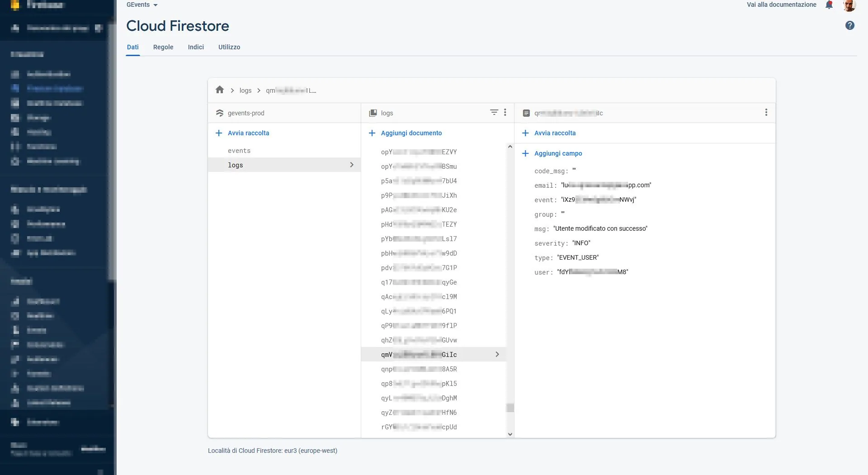Switch to the Dati tab
This screenshot has height=475, width=868.
coord(133,47)
